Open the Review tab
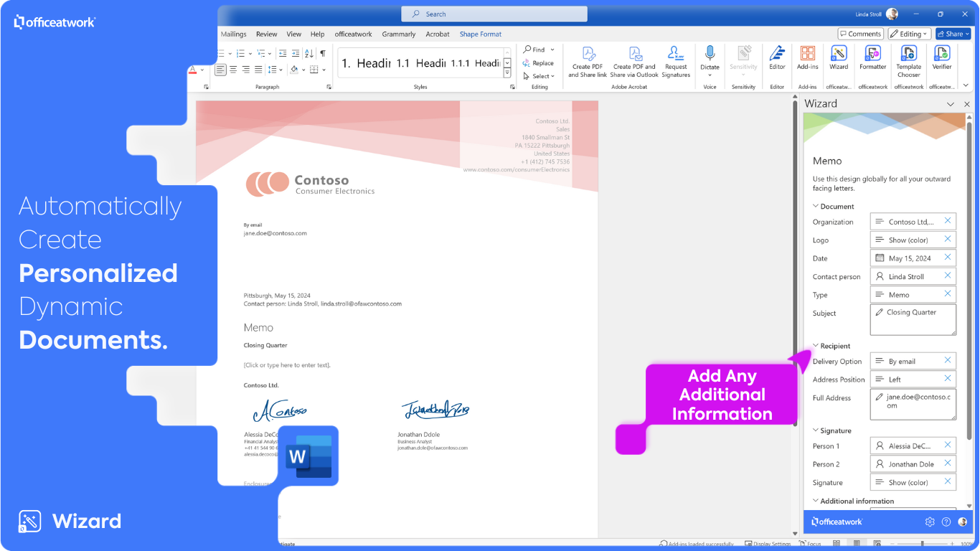 [267, 34]
